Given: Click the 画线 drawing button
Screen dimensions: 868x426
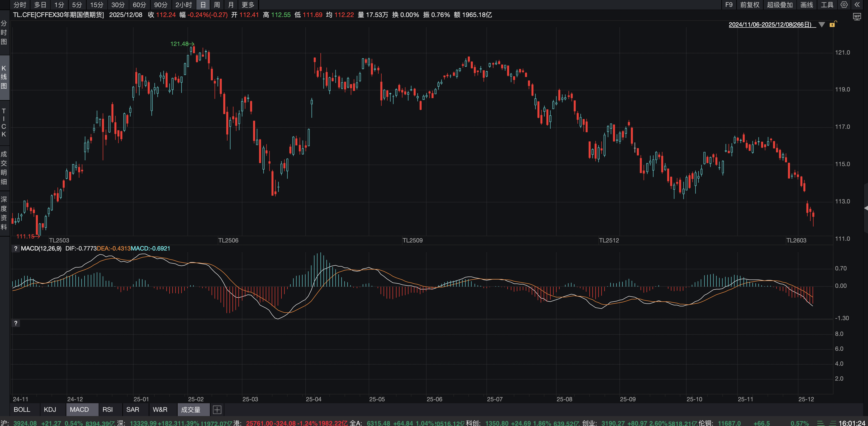Looking at the screenshot, I should coord(807,5).
